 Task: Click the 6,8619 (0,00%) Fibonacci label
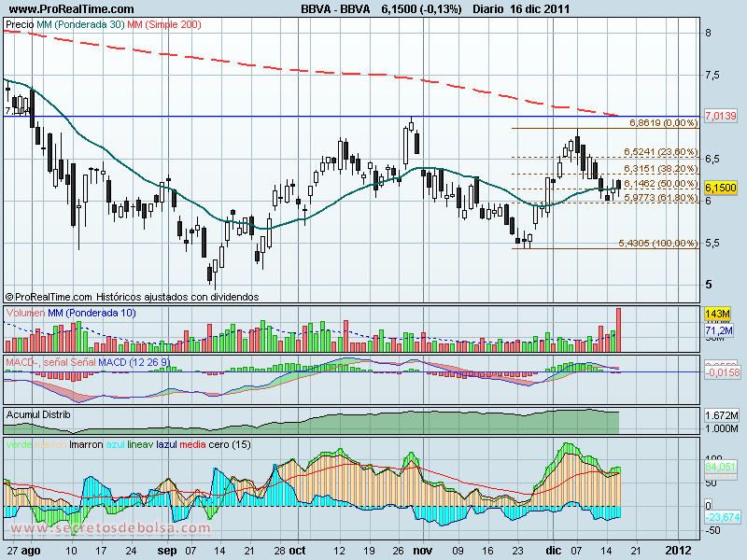pyautogui.click(x=664, y=123)
